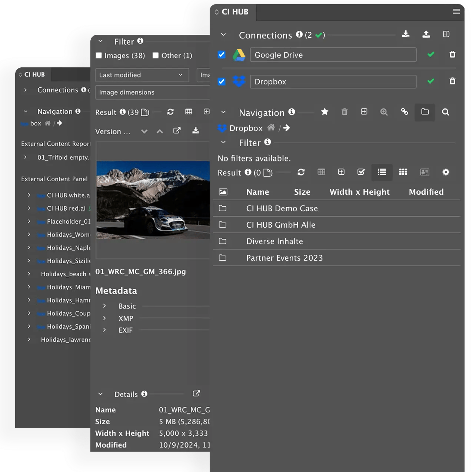Screen dimensions: 476x472
Task: Open the Partner Events 2023 folder
Action: [x=337, y=258]
